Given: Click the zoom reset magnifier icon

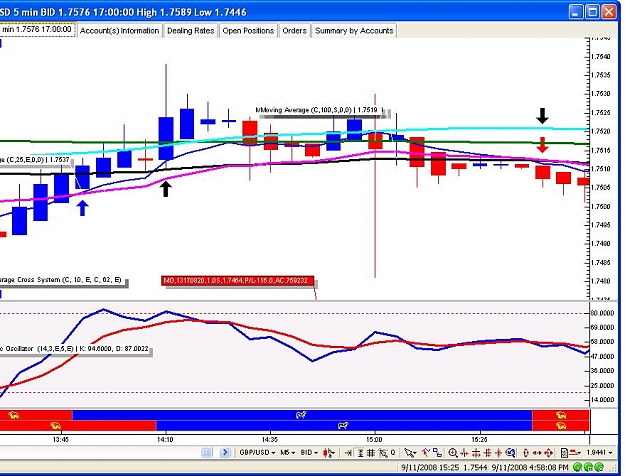Looking at the screenshot, I should (510, 452).
